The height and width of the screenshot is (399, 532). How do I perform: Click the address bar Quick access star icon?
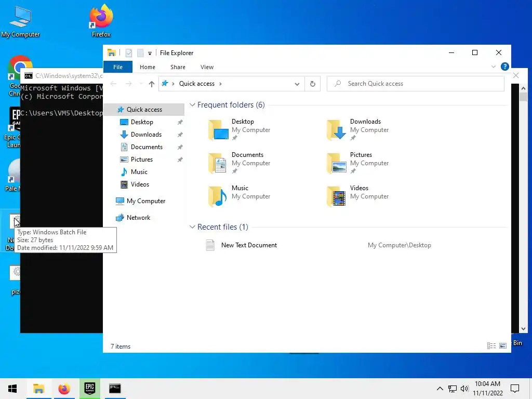[165, 84]
